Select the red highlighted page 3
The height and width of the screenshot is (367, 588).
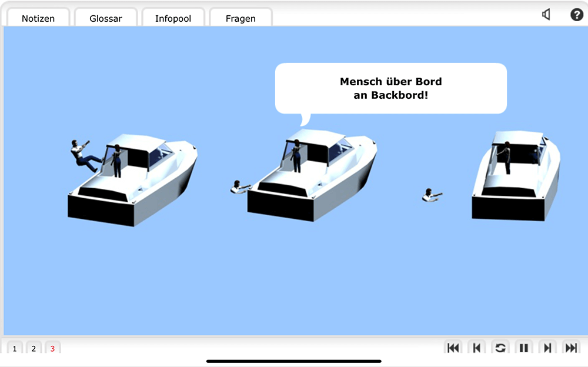point(52,348)
